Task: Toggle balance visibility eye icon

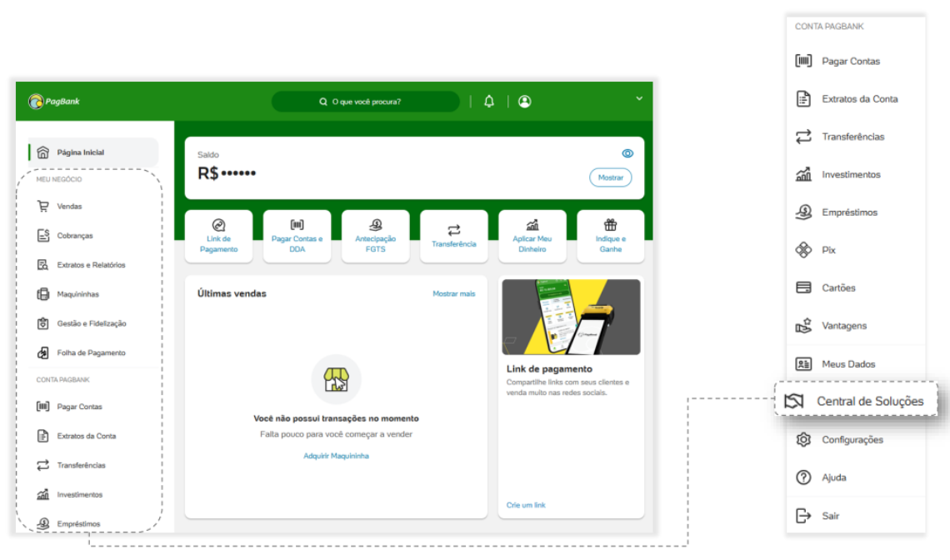Action: tap(627, 153)
